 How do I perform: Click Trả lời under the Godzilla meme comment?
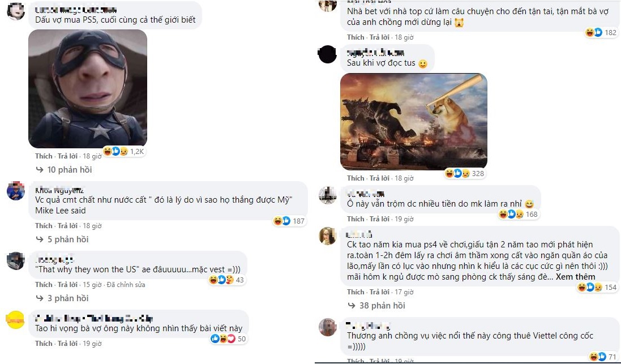[x=379, y=178]
